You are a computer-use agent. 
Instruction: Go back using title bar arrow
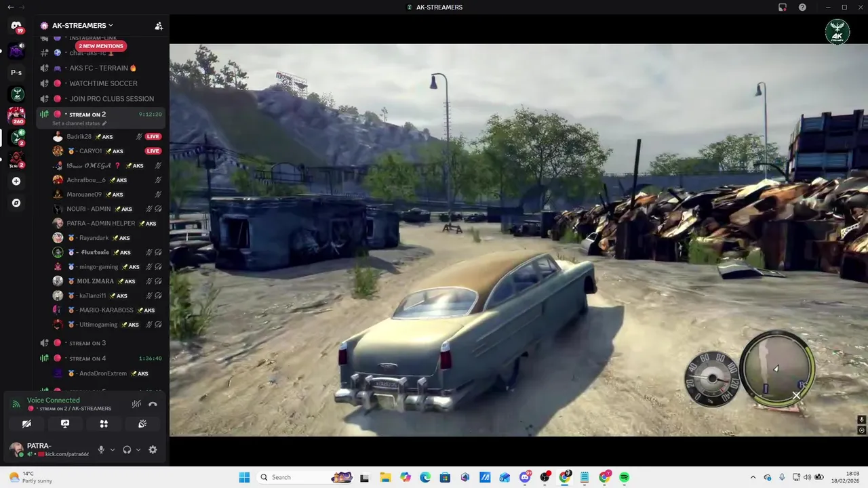pyautogui.click(x=10, y=7)
